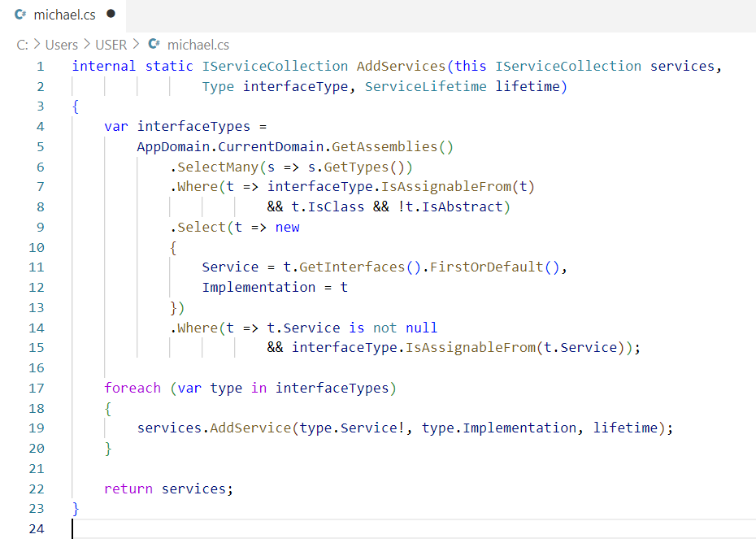Click the C# file icon in the tab
Viewport: 756px width, 556px height.
(20, 15)
